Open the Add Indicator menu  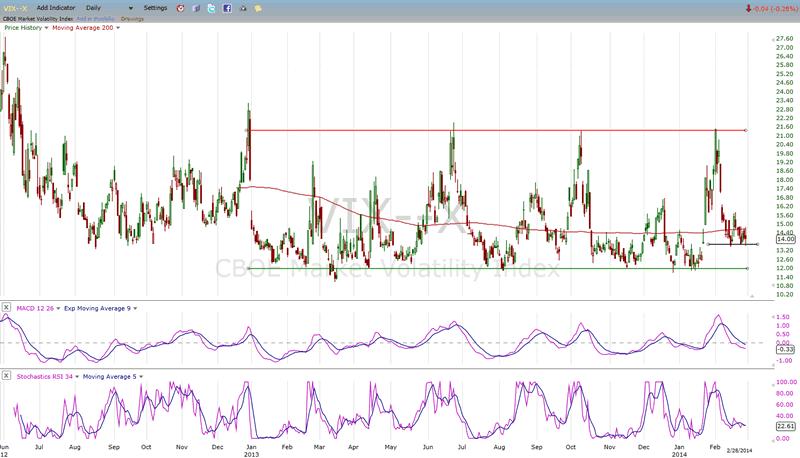58,8
